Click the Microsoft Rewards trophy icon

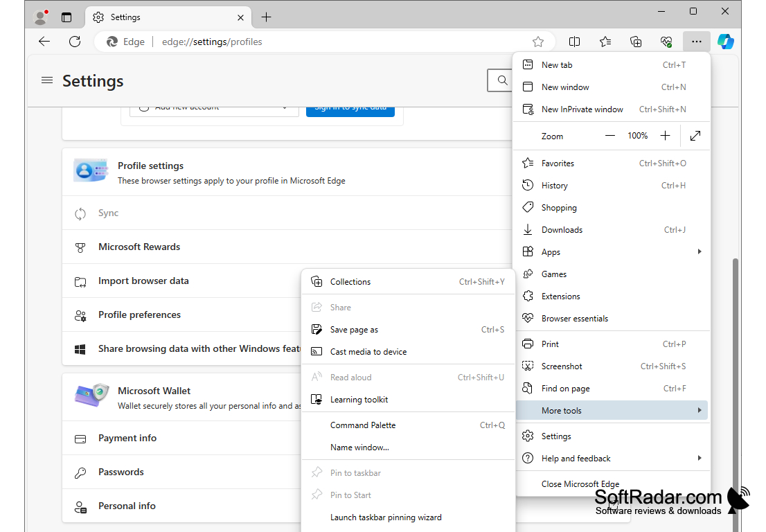pyautogui.click(x=80, y=248)
